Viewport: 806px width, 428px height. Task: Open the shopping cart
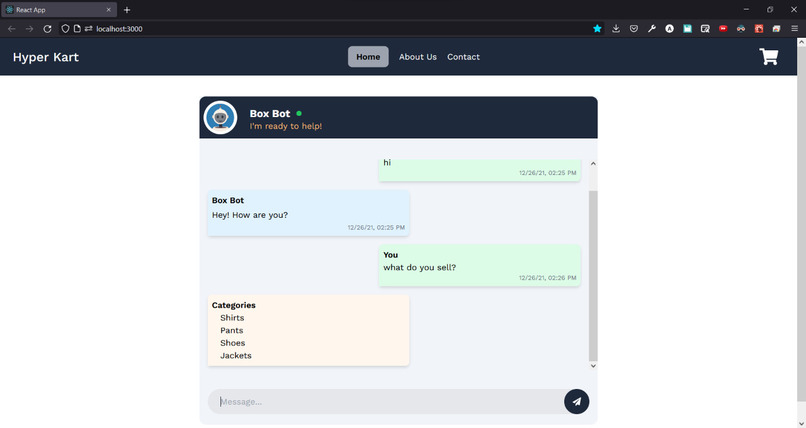(x=768, y=57)
